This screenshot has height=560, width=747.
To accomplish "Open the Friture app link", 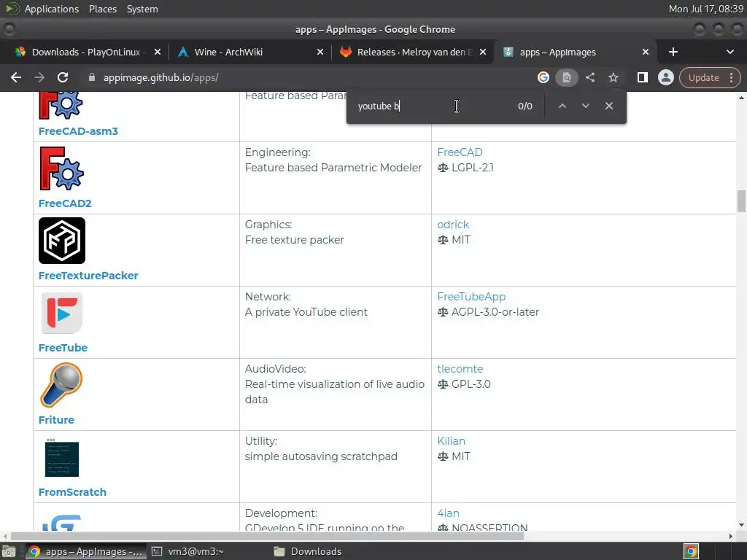I will point(56,420).
